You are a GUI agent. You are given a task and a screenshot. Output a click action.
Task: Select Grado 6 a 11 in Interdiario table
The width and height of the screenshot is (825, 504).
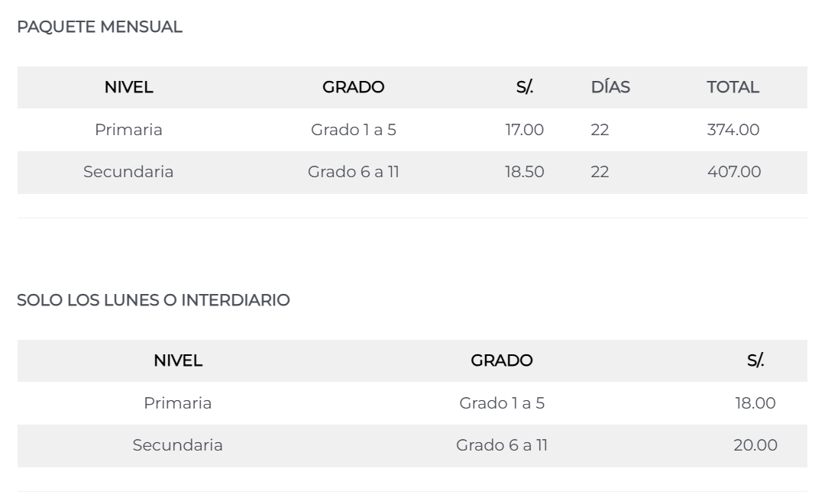point(501,445)
